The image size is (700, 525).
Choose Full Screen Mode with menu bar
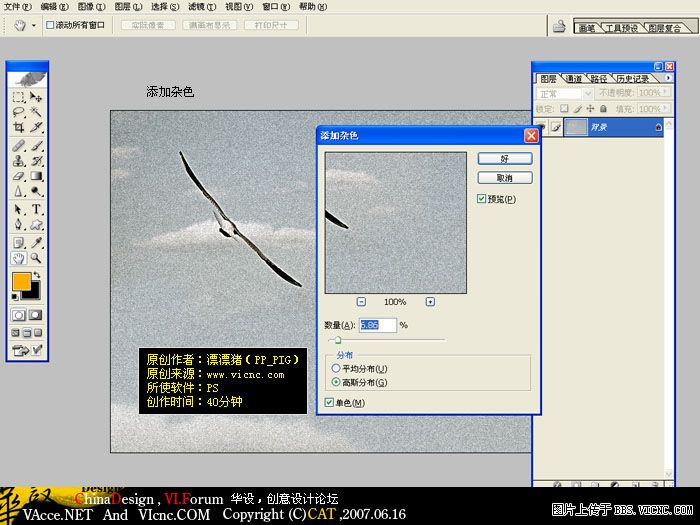click(x=27, y=333)
